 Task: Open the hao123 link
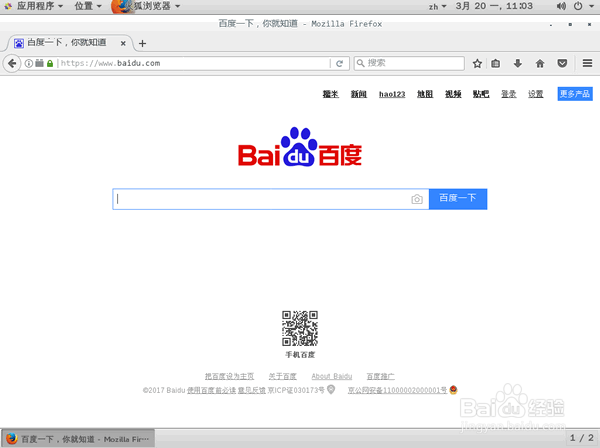[392, 94]
